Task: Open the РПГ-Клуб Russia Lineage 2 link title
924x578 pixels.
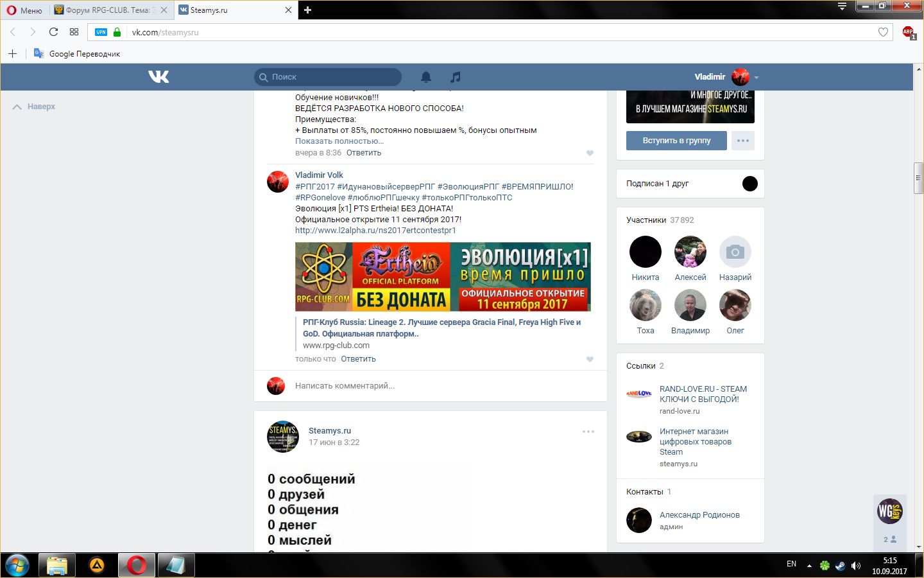Action: pyautogui.click(x=441, y=328)
